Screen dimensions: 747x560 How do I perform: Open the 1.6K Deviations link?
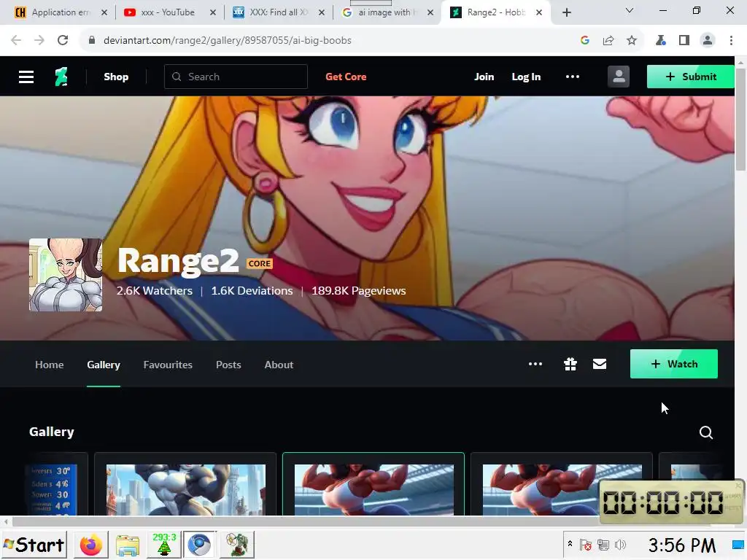(x=252, y=290)
